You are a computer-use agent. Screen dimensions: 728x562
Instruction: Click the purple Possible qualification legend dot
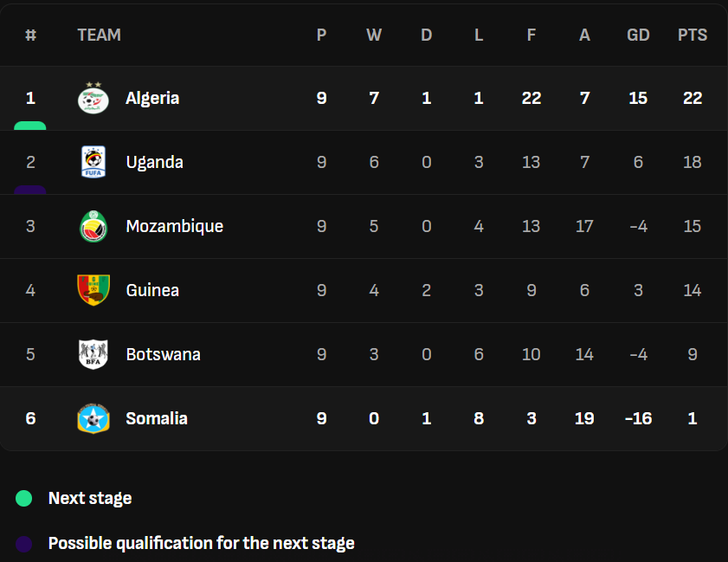24,544
